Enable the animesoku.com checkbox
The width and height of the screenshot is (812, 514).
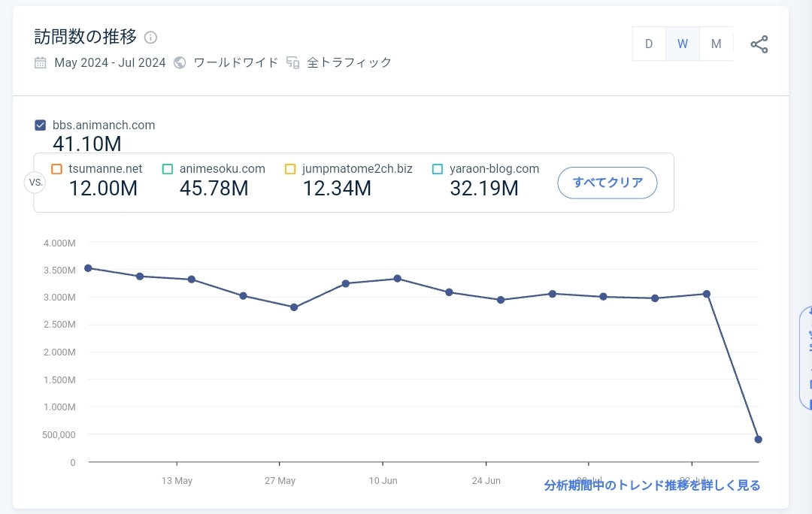coord(168,169)
